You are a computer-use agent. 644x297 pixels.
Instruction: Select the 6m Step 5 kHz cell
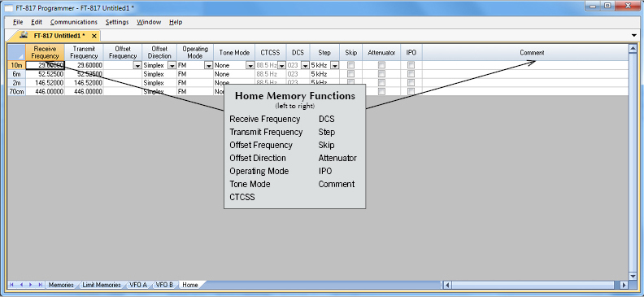click(x=324, y=74)
